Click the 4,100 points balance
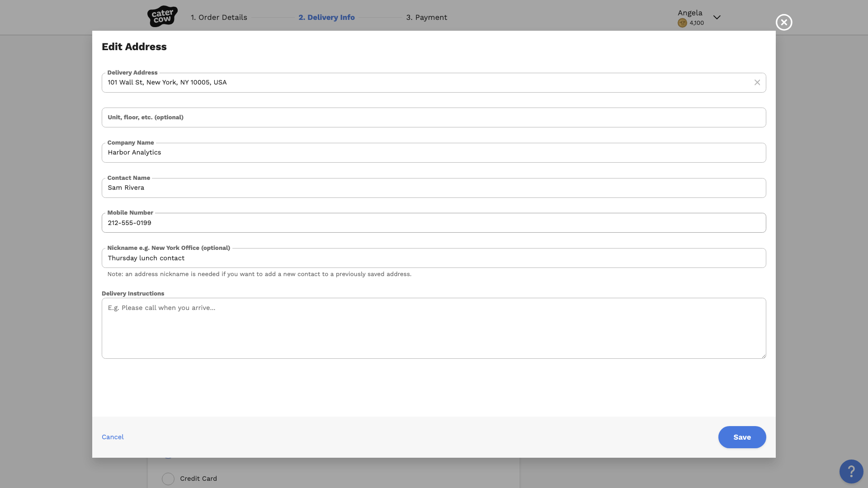868x488 pixels. 697,23
